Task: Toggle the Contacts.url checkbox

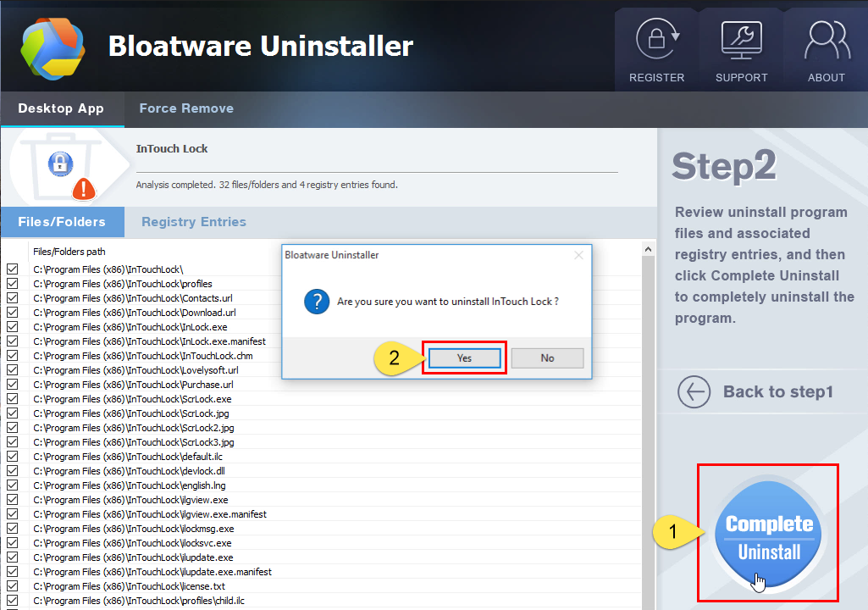Action: pos(12,298)
